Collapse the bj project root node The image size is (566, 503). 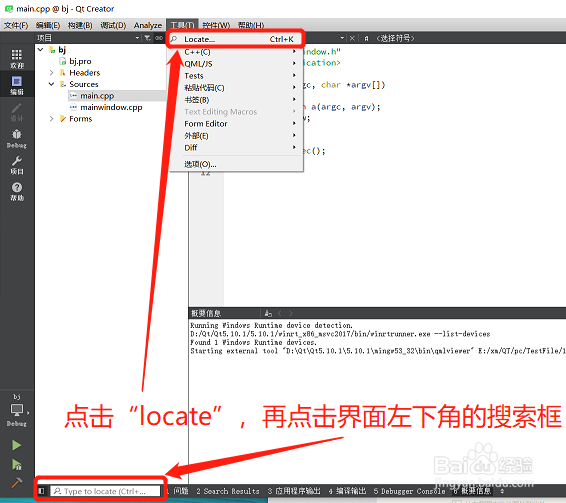click(x=40, y=49)
